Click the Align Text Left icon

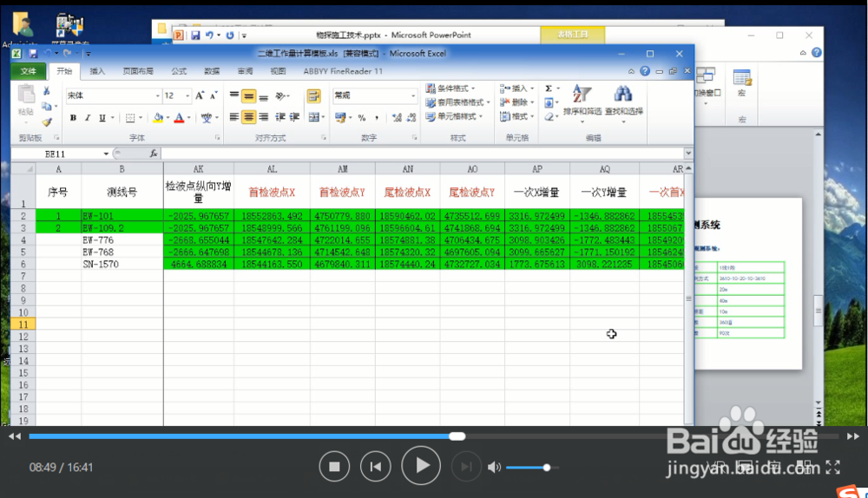234,117
